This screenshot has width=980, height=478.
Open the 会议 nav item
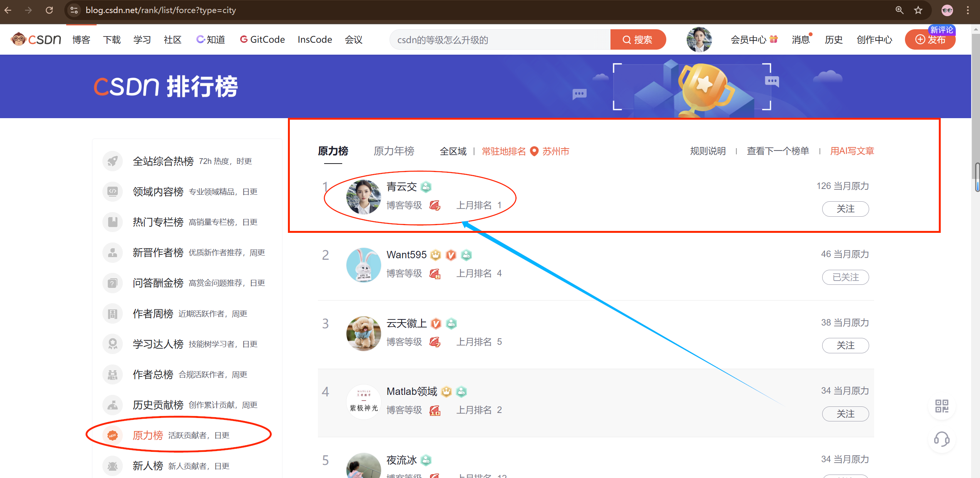pyautogui.click(x=353, y=40)
